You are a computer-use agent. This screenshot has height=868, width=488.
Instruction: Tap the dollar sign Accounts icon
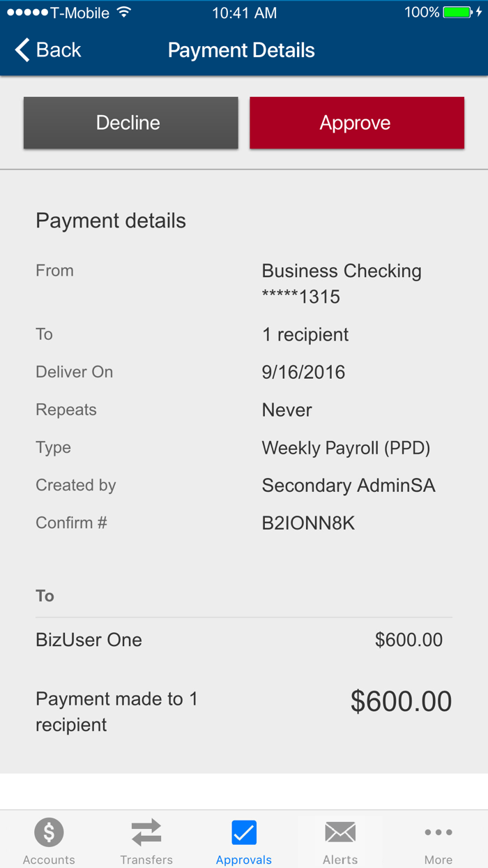[x=49, y=832]
